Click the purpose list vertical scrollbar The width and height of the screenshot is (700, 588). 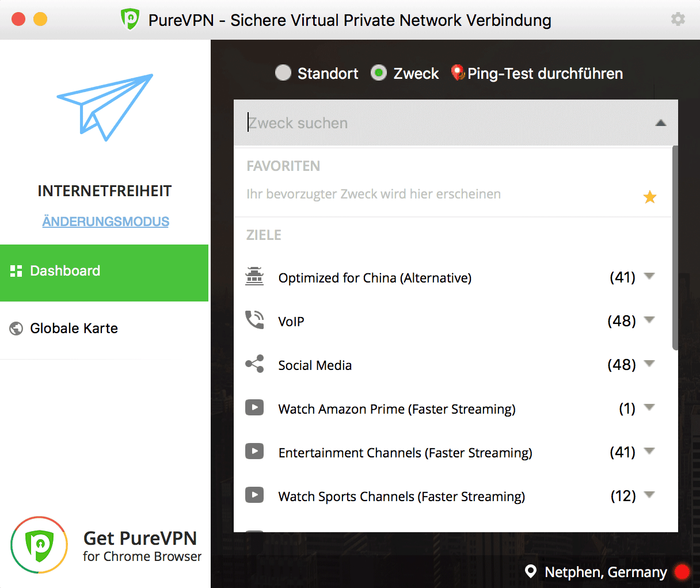(675, 248)
